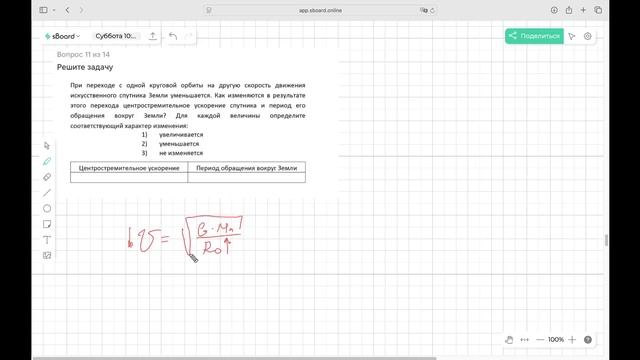
Task: Click the Центростремительное ускорение table header
Action: [129, 168]
